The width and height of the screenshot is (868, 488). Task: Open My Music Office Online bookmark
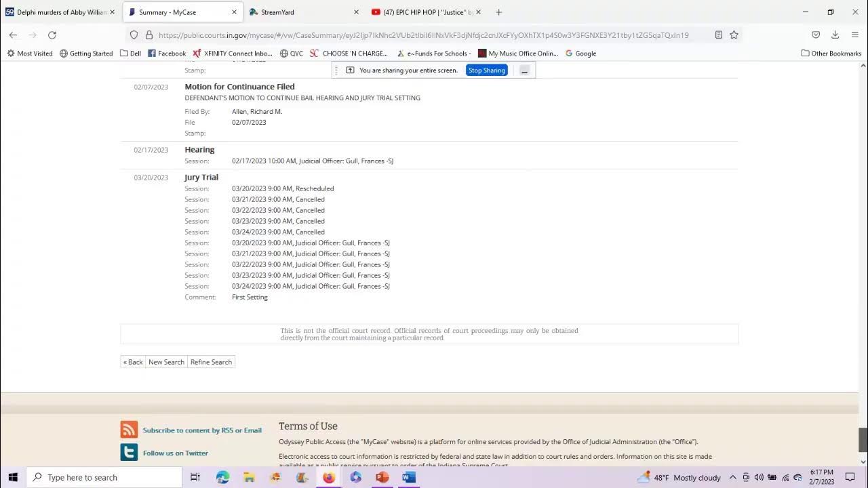[518, 54]
